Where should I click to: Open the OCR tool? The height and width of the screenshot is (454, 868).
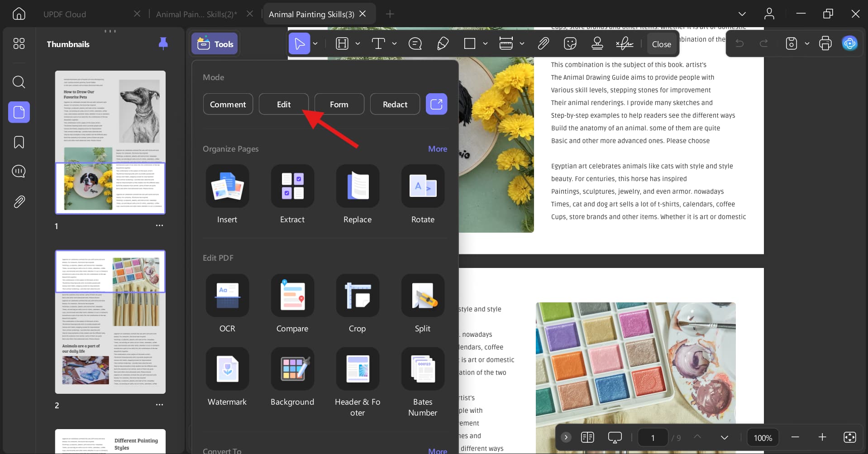(227, 295)
